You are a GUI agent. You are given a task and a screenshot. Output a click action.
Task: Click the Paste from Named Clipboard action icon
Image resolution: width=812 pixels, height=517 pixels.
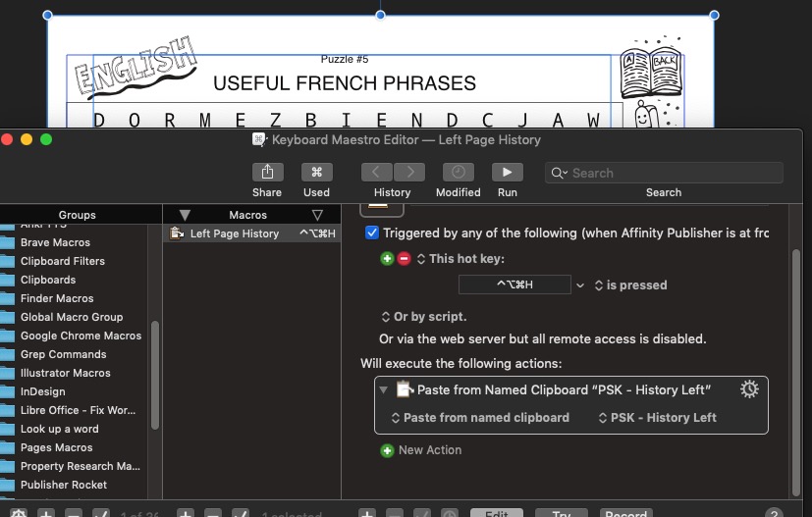click(x=405, y=389)
